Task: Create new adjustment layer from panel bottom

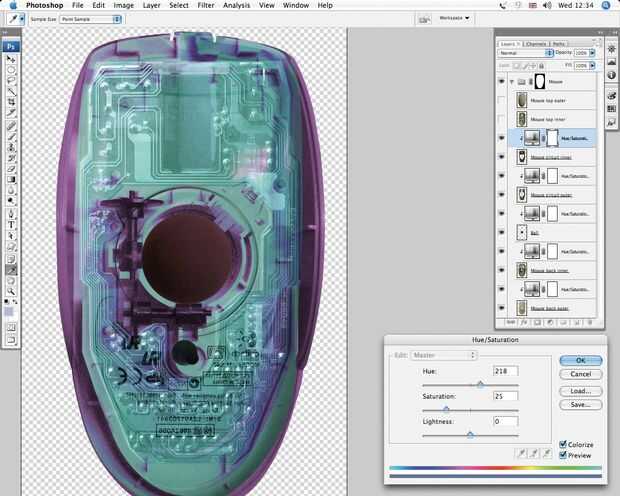Action: tap(550, 323)
